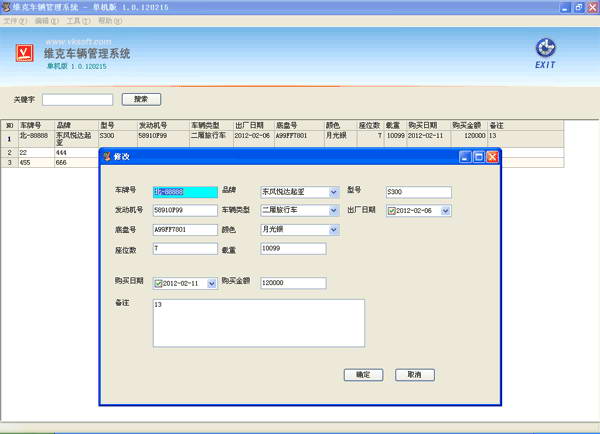Click the 备注 column header in table
This screenshot has height=434, width=600.
pyautogui.click(x=525, y=125)
